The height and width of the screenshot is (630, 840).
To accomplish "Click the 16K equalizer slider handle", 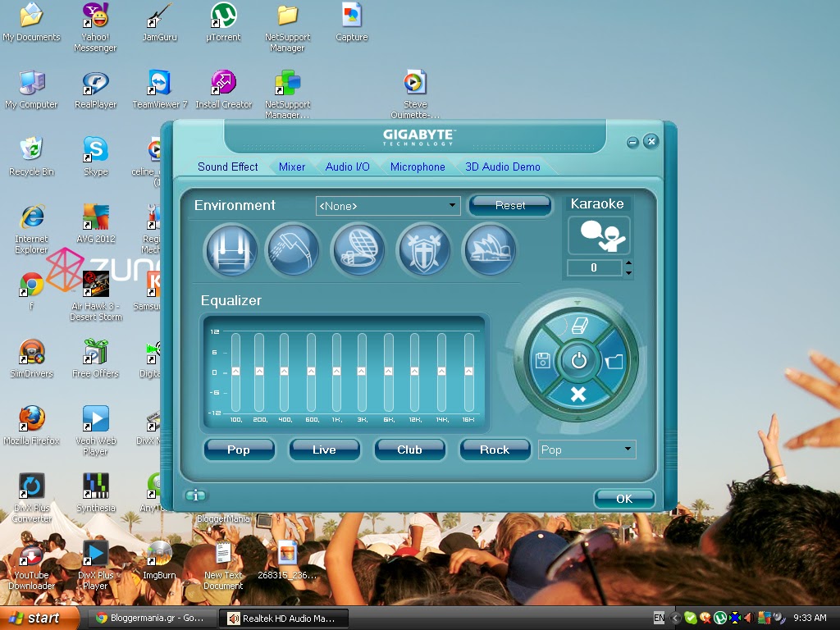I will (468, 372).
